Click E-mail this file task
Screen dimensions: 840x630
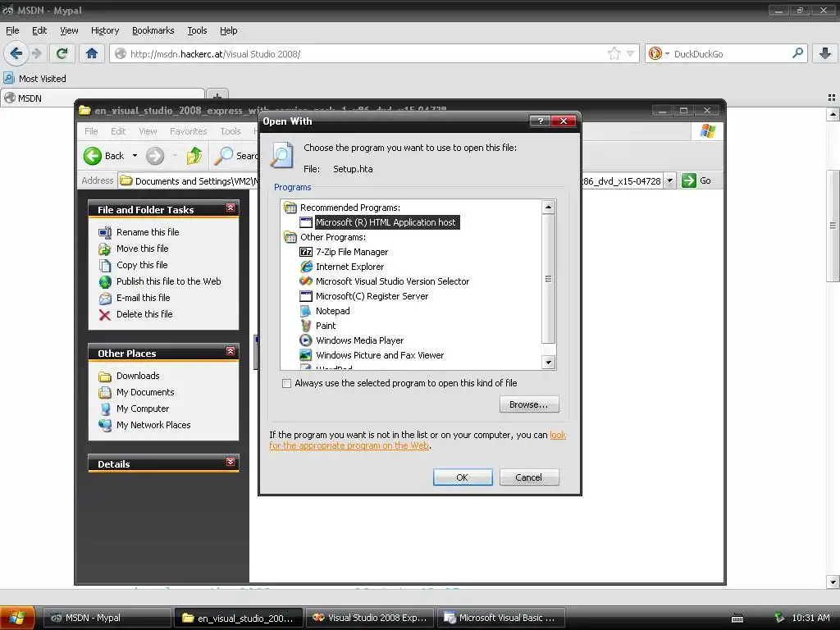tap(143, 298)
